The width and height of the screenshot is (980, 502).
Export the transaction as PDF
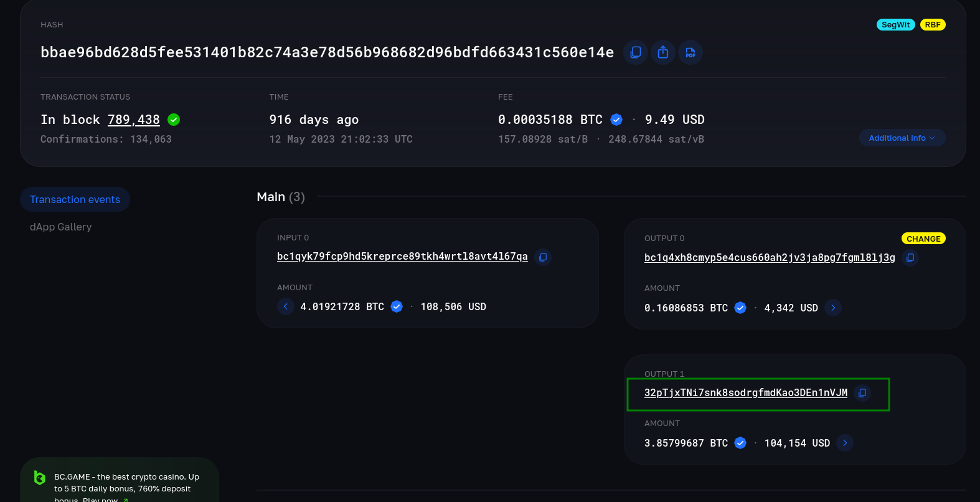click(690, 52)
